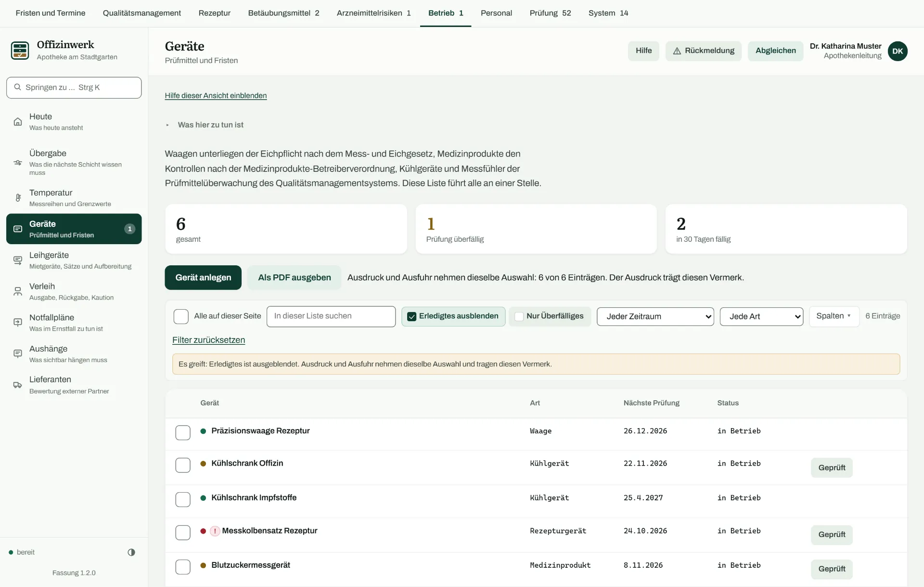Toggle the contrast theme icon in sidebar footer
Viewport: 924px width, 587px height.
tap(131, 552)
